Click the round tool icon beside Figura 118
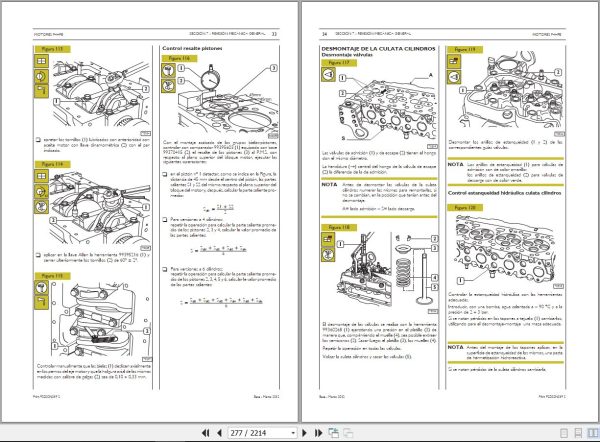 (328, 254)
